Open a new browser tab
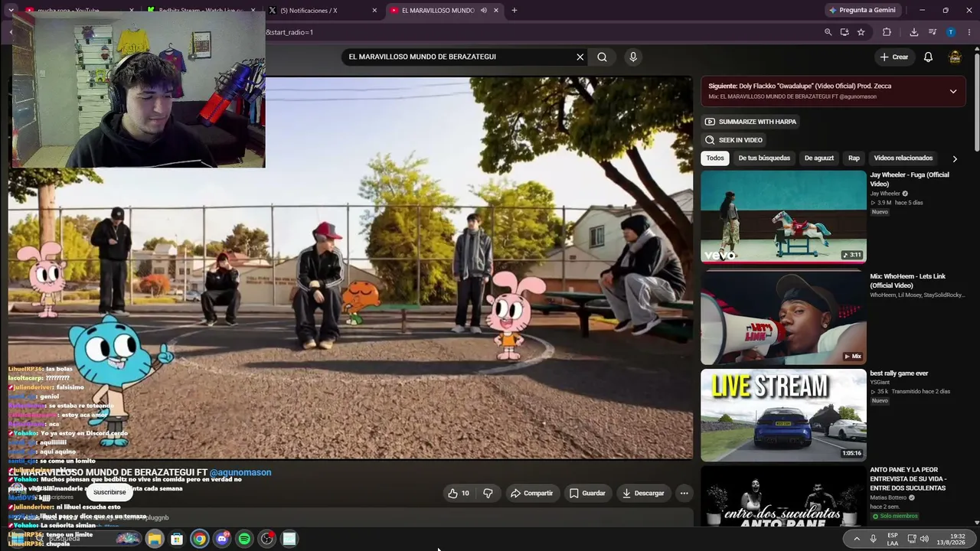The image size is (980, 551). [514, 11]
